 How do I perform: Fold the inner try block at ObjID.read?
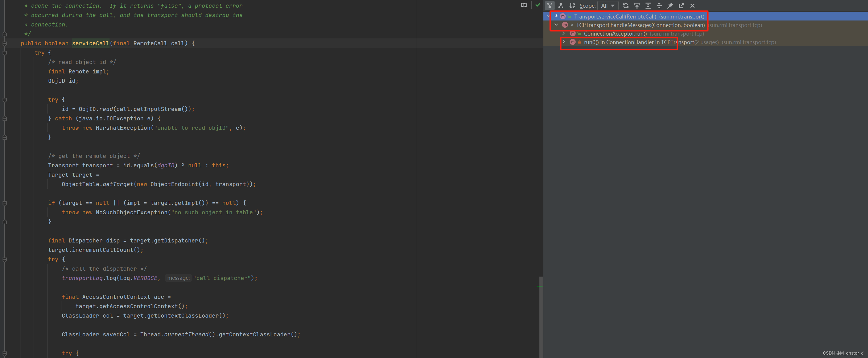(x=5, y=100)
